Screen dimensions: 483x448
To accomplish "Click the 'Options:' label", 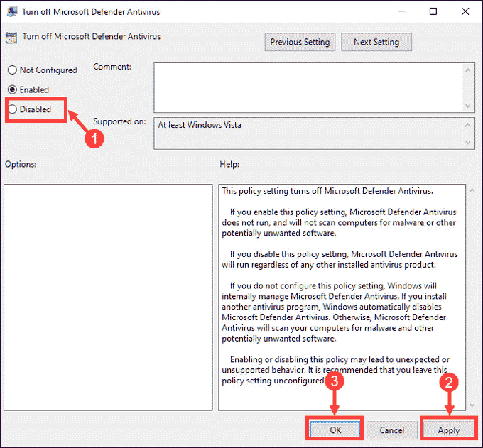I will (x=21, y=164).
